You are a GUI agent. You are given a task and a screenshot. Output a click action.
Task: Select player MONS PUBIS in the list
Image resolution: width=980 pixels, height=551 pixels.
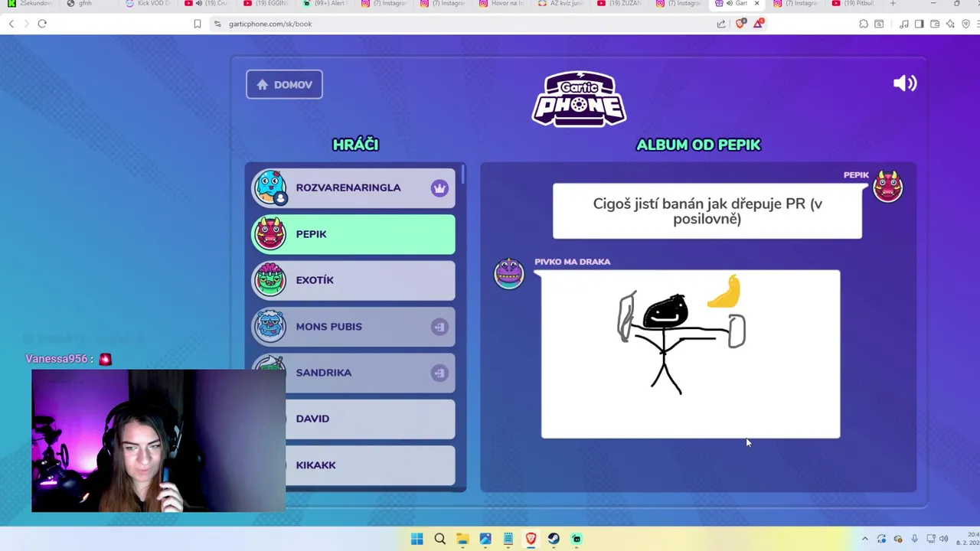354,327
